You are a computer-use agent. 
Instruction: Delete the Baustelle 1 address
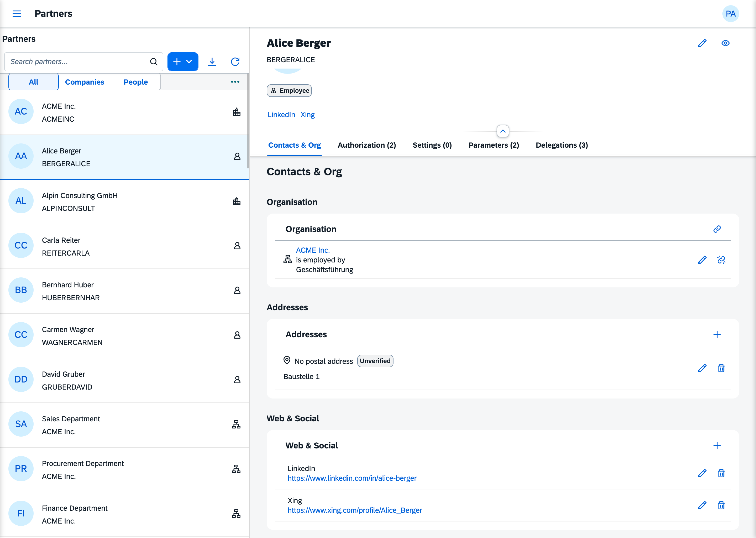(721, 368)
